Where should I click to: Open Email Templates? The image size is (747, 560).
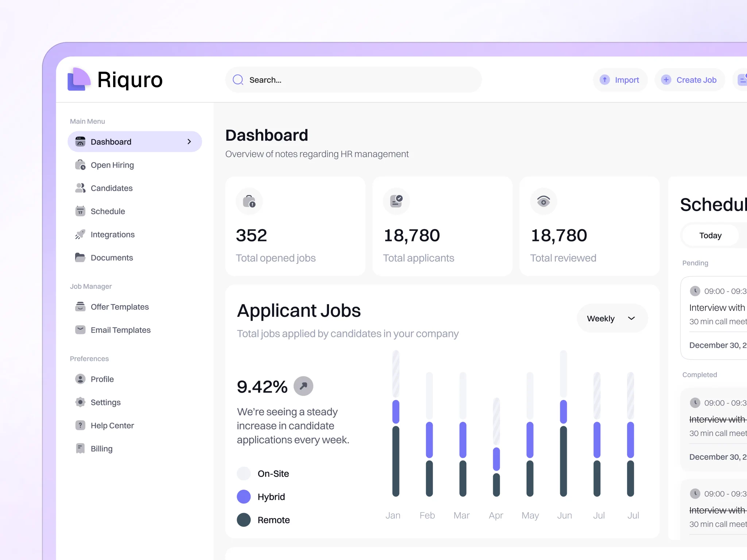pos(135,330)
